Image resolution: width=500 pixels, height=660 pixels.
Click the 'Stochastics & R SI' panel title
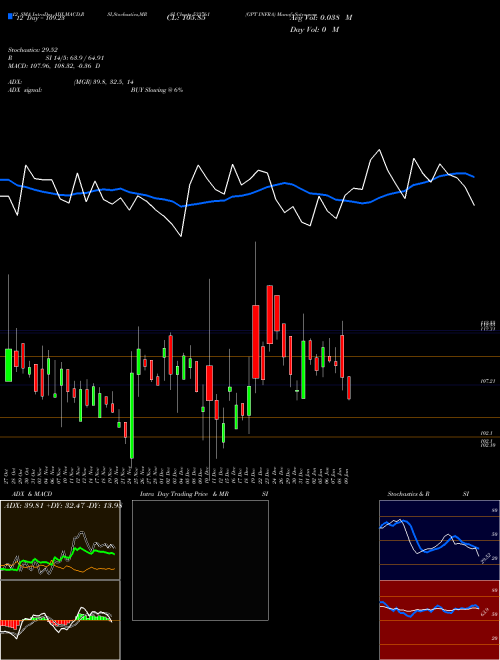pos(428,494)
